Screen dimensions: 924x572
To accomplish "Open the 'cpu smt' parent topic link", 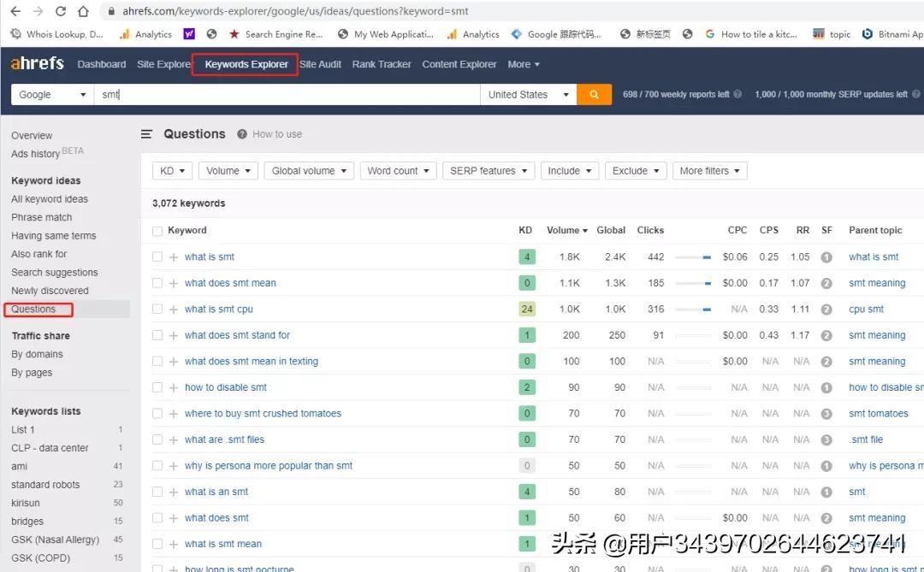I will tap(866, 310).
